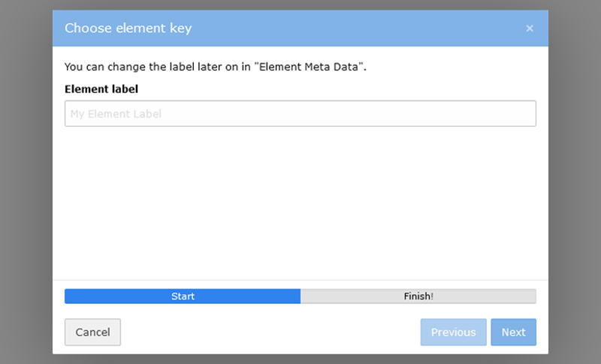The height and width of the screenshot is (364, 601).
Task: Focus the "My Element Label" placeholder text
Action: tap(116, 114)
